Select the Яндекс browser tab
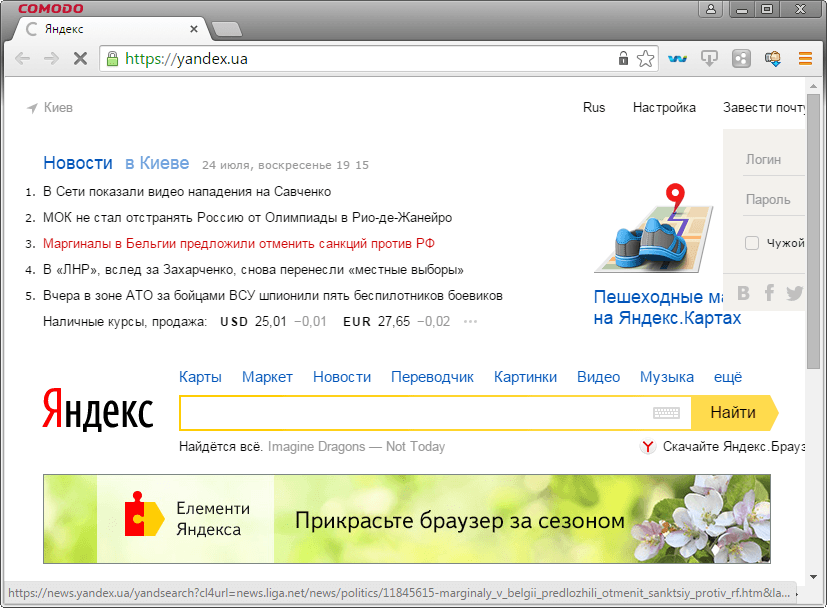 coord(111,29)
